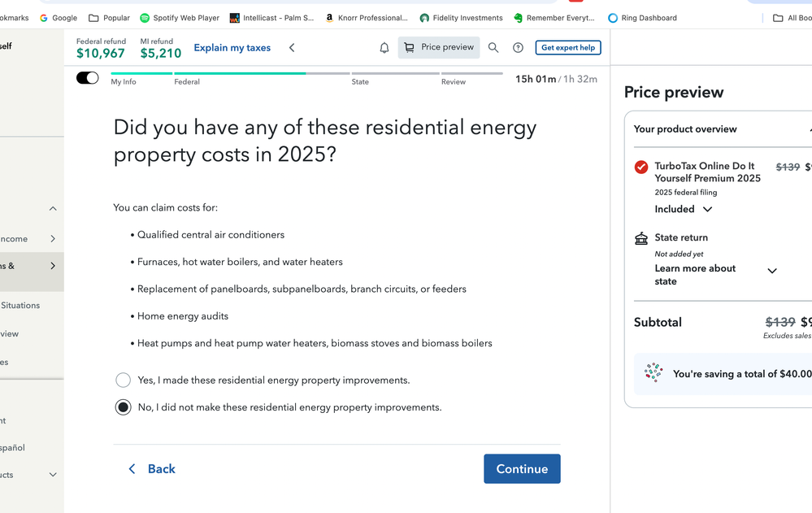Select No, I did not make improvements

pyautogui.click(x=123, y=406)
